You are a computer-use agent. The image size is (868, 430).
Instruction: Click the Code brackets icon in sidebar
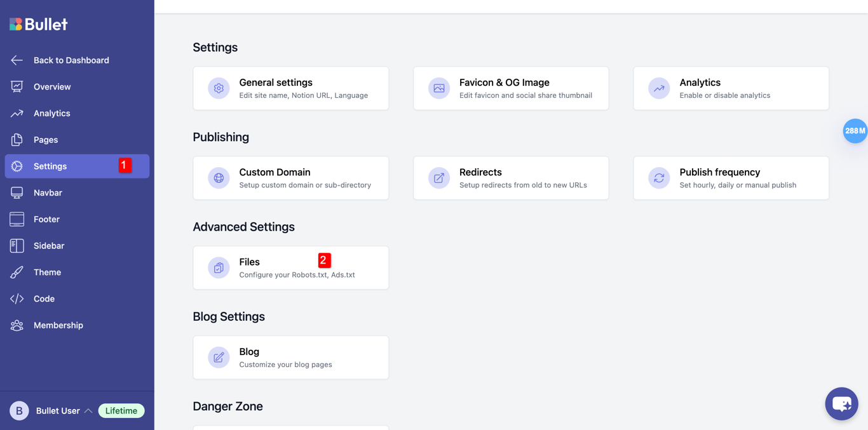(17, 299)
